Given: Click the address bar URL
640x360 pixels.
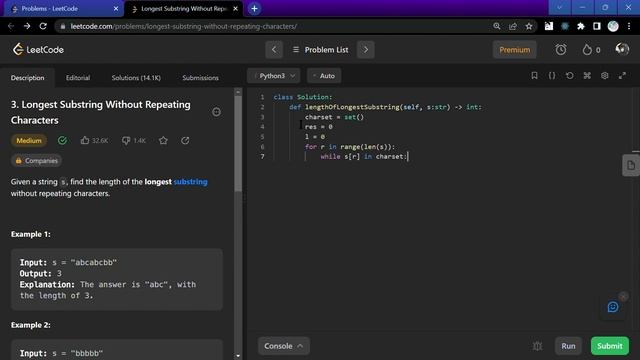Looking at the screenshot, I should (184, 26).
